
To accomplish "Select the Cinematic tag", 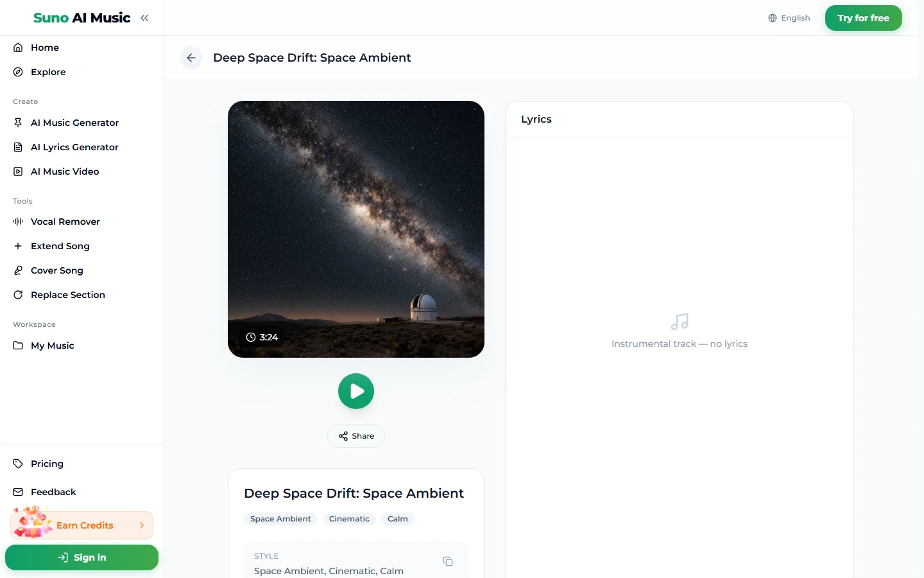I will tap(349, 519).
